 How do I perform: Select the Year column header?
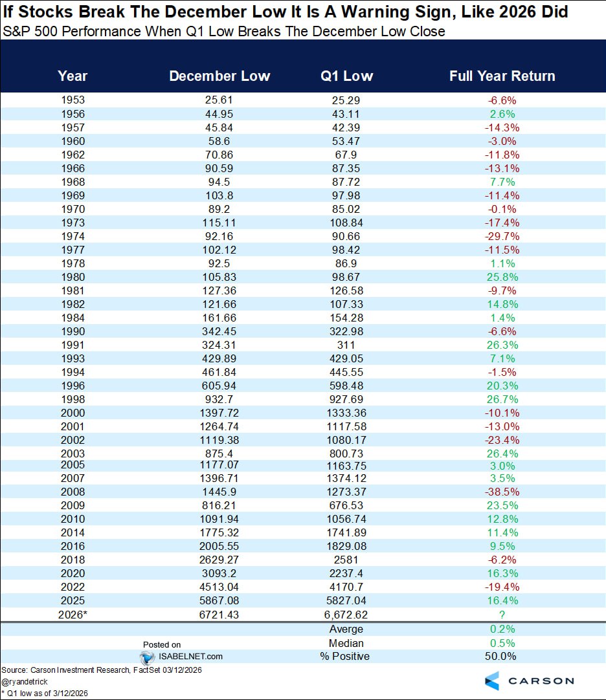pos(72,76)
